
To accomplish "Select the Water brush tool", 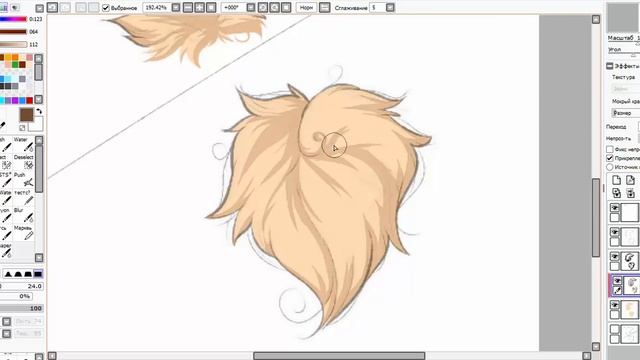I will click(23, 144).
